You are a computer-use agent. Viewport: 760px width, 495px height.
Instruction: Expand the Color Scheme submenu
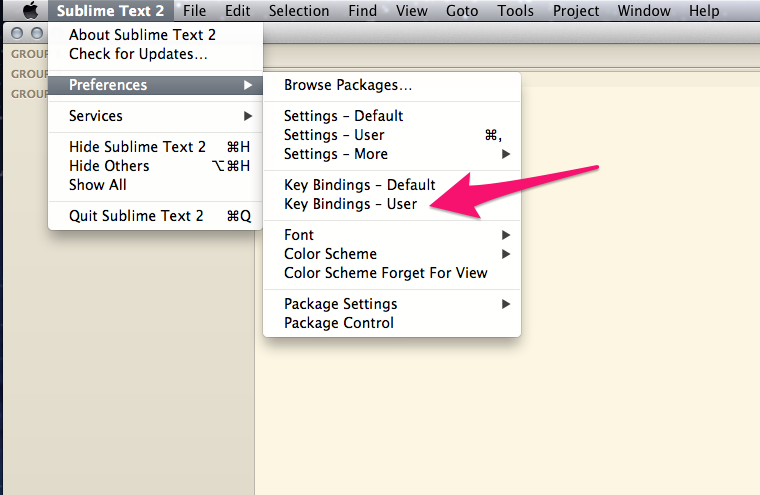coord(330,254)
